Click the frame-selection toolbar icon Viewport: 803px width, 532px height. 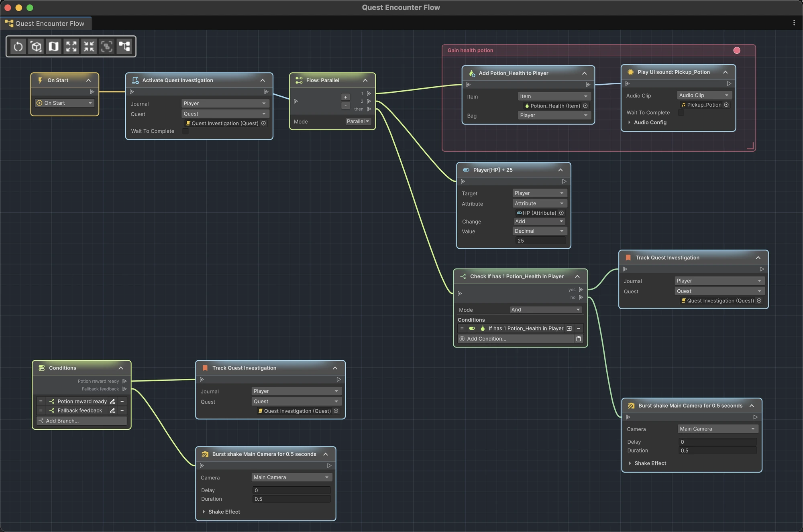pyautogui.click(x=107, y=47)
